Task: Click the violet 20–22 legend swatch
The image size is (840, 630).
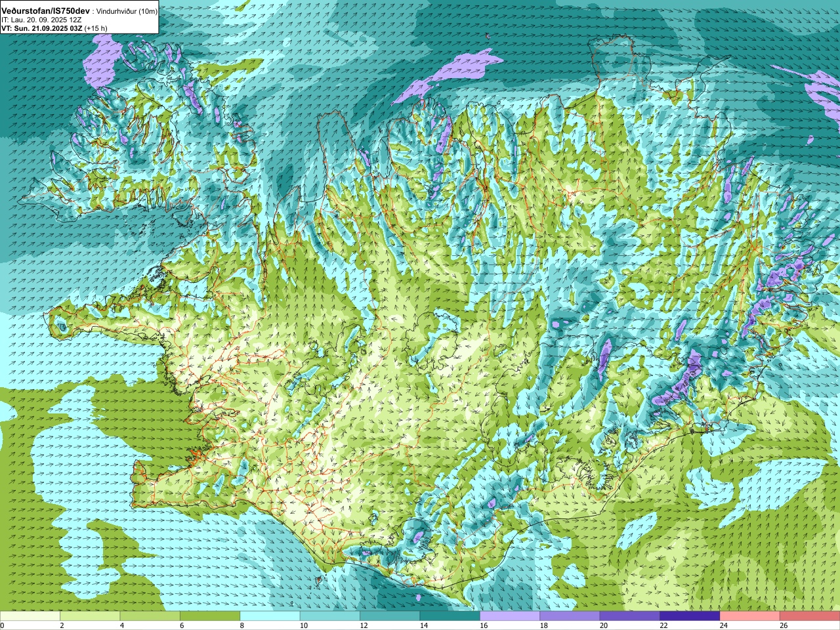Action: (x=630, y=616)
